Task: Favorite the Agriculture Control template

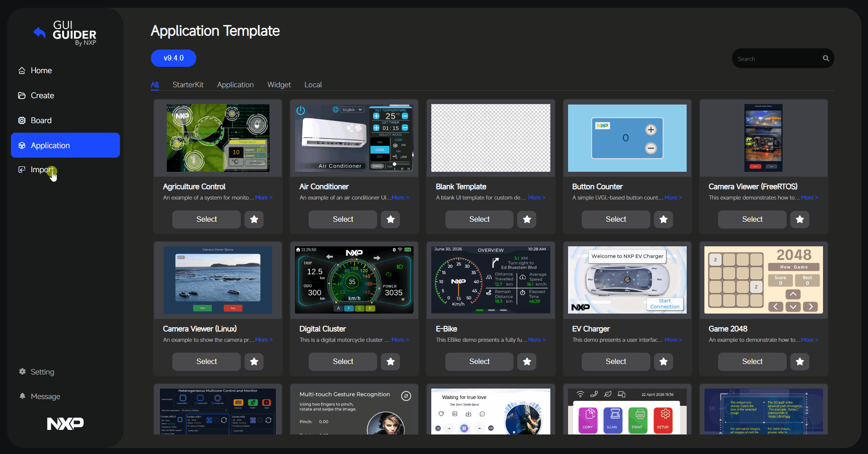Action: 254,220
